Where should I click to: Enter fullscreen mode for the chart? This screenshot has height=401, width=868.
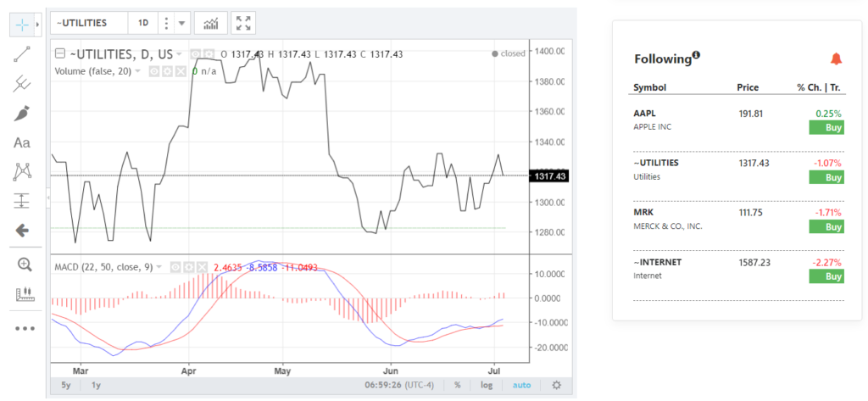tap(243, 23)
